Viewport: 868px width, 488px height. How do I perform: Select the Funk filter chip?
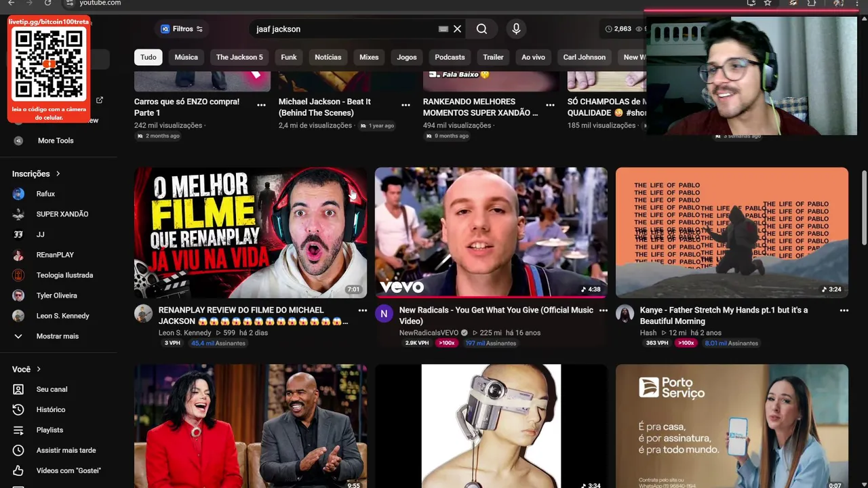289,57
